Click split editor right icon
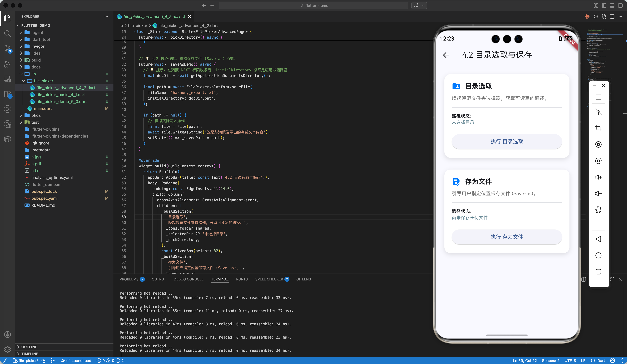The width and height of the screenshot is (627, 364). pos(612,16)
